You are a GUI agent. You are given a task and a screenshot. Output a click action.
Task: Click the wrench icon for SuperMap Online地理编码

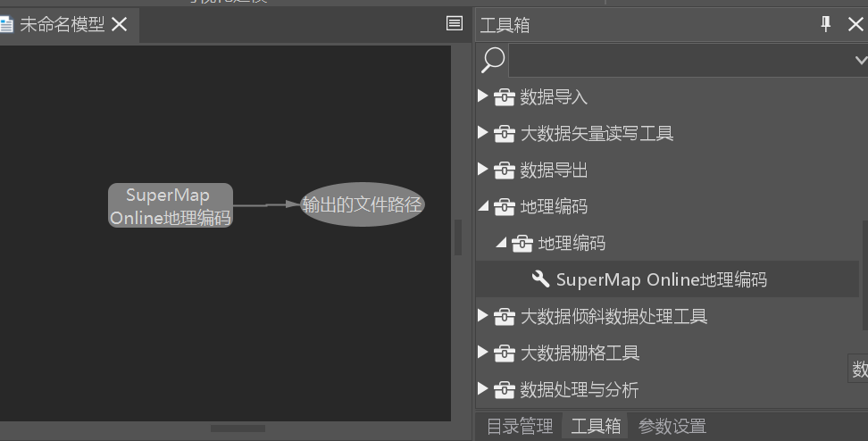tap(540, 279)
